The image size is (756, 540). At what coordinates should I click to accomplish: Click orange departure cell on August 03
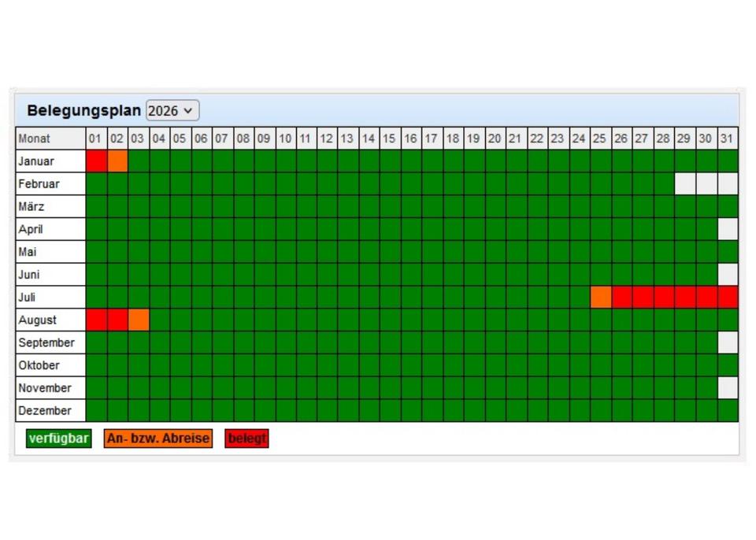tap(138, 320)
